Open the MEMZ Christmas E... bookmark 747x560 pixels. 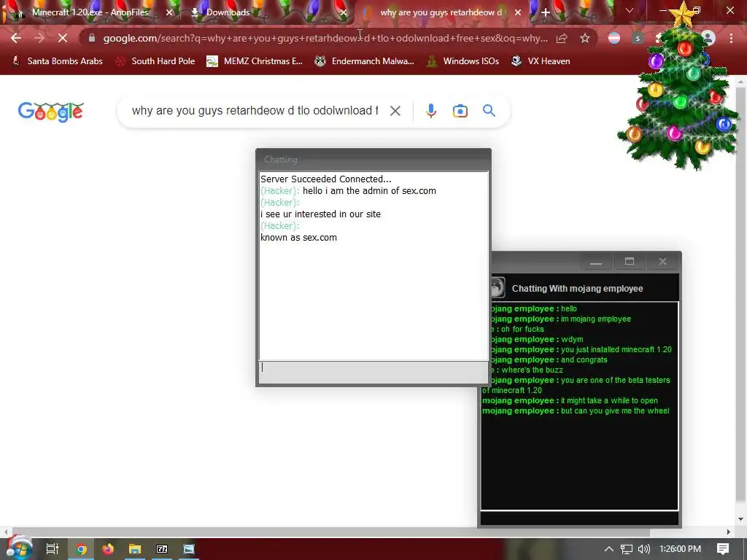pyautogui.click(x=255, y=61)
